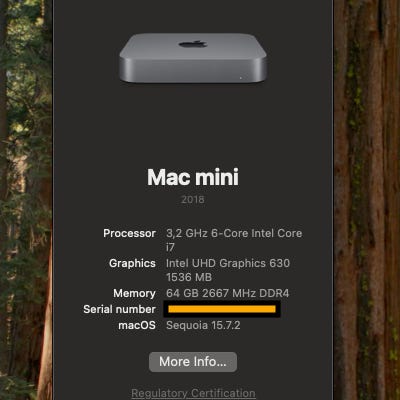Click the Graphics label
The height and width of the screenshot is (400, 400).
(x=132, y=263)
